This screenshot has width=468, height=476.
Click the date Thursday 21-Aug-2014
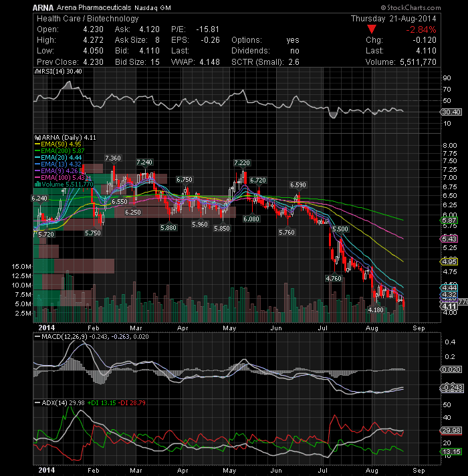[x=394, y=19]
